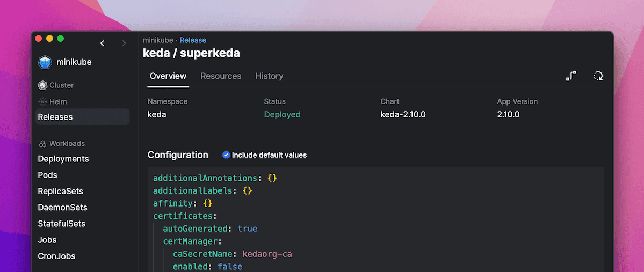Switch to the Resources tab
The image size is (644, 272).
point(221,76)
